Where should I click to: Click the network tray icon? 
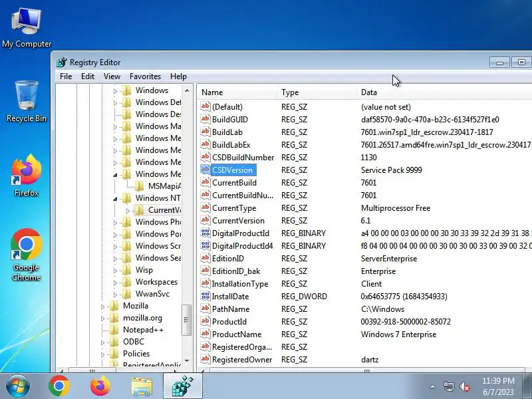coord(448,386)
